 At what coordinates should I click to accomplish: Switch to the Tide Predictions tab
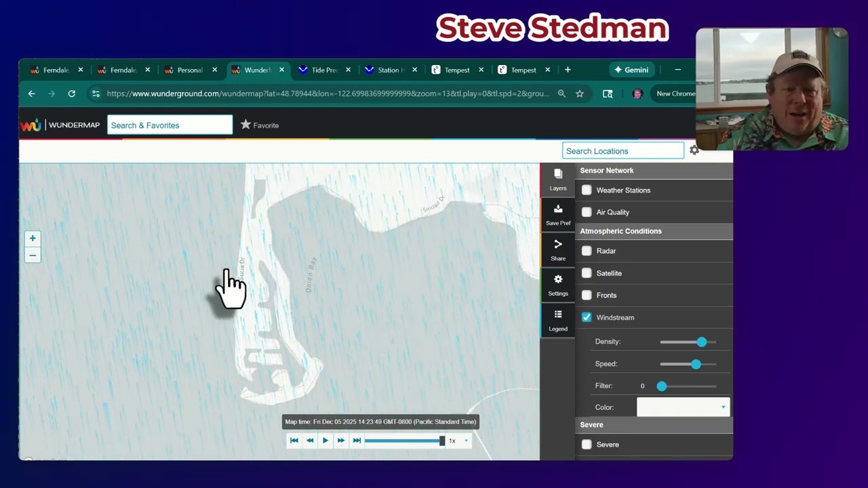pyautogui.click(x=323, y=70)
